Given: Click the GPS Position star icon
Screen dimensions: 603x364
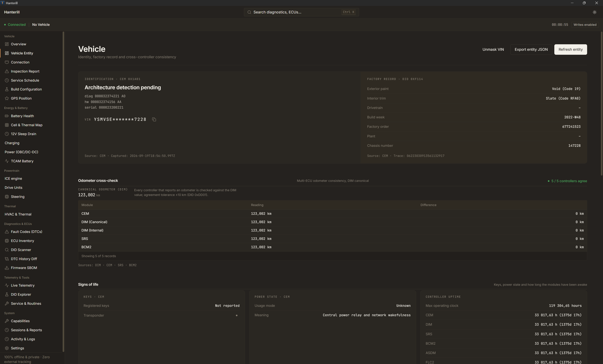Looking at the screenshot, I should pos(7,98).
